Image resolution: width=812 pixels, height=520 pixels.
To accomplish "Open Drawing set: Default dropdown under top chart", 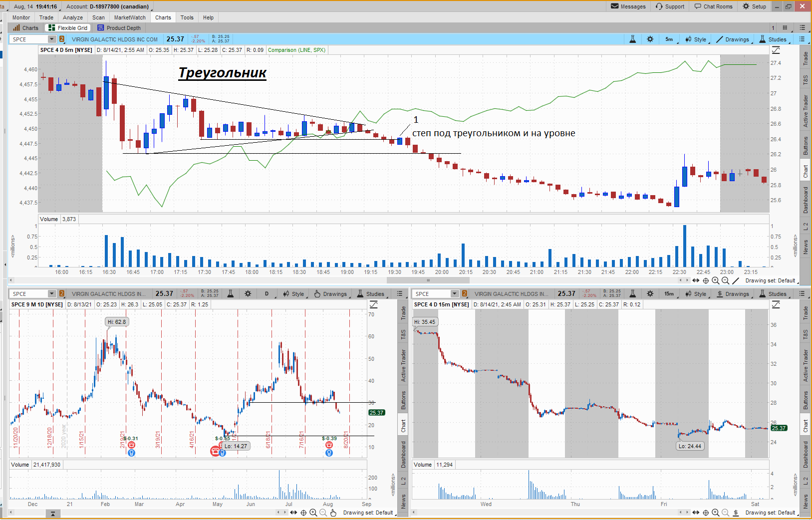I will tap(772, 280).
